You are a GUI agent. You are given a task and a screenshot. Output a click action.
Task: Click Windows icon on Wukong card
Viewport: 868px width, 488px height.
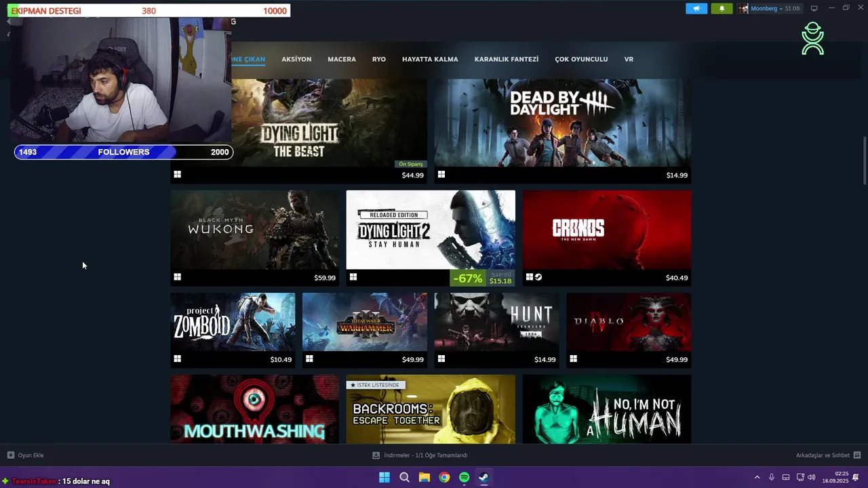tap(177, 277)
